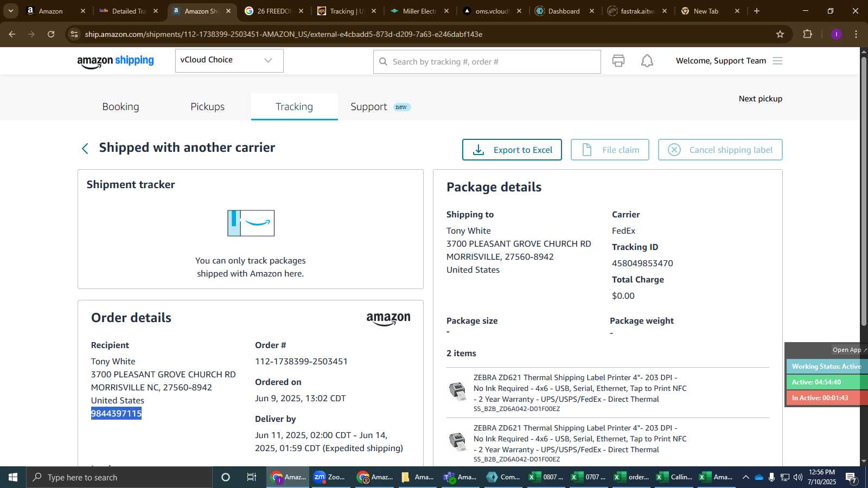This screenshot has width=868, height=488.
Task: Click highlighted phone number 9844397115
Action: pyautogui.click(x=116, y=414)
